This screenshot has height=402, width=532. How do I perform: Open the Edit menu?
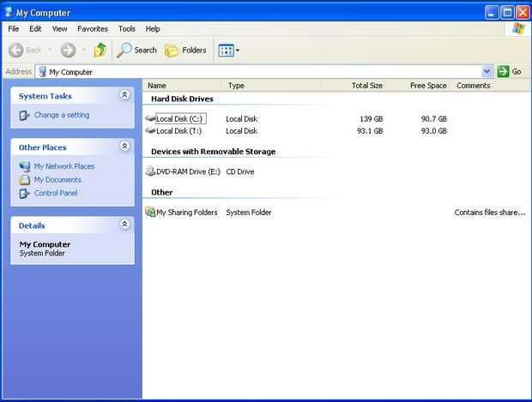pos(35,29)
